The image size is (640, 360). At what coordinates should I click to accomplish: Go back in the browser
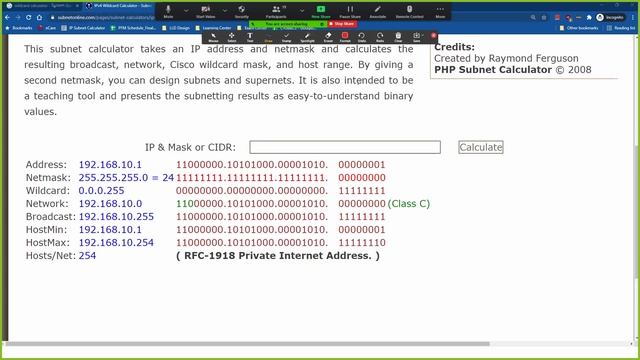pos(7,18)
